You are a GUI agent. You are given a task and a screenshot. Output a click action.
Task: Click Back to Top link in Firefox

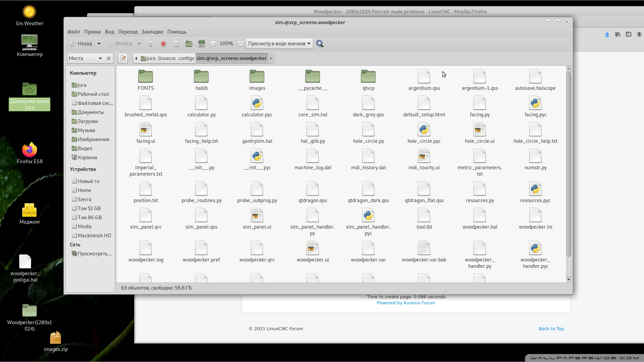coord(551,329)
